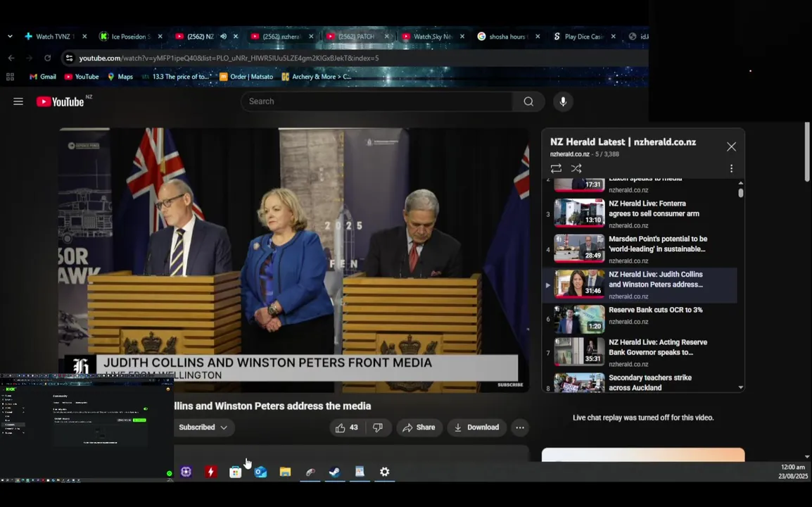Image resolution: width=812 pixels, height=507 pixels.
Task: Open Secondary teachers strike across Auckland
Action: pos(650,382)
